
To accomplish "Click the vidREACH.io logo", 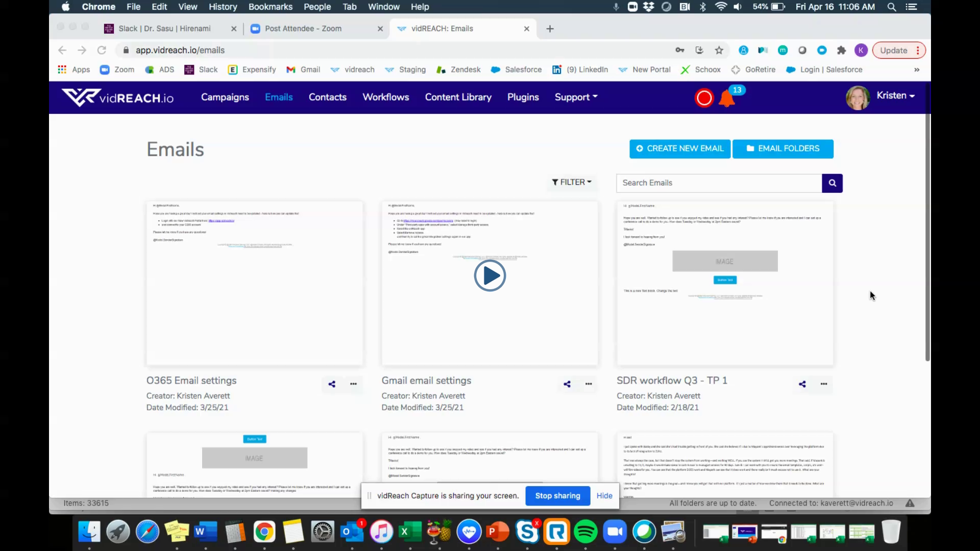I will pyautogui.click(x=117, y=97).
